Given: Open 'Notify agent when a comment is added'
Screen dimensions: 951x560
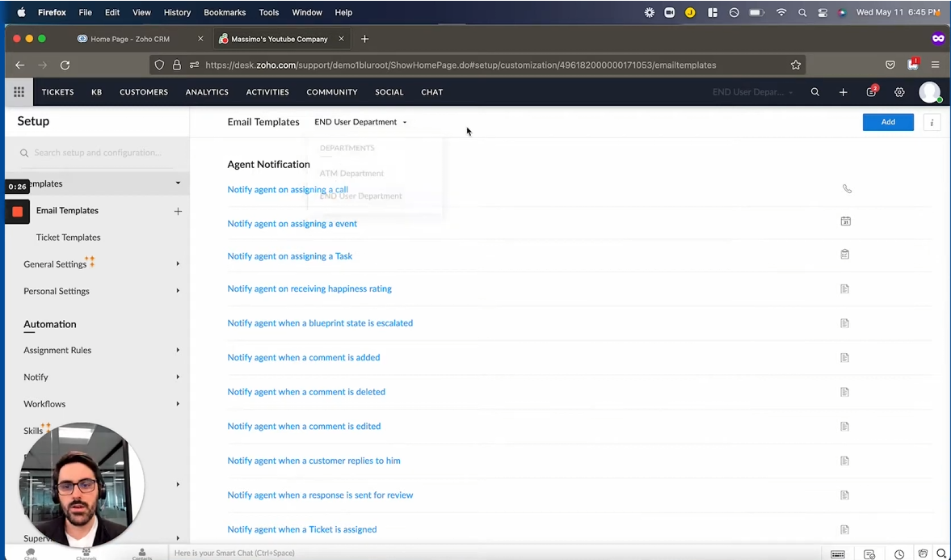Looking at the screenshot, I should coord(303,357).
